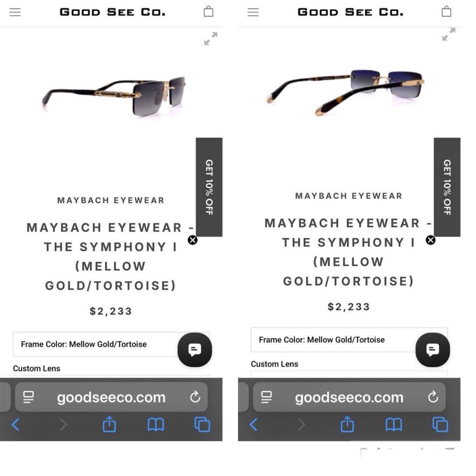Image resolution: width=476 pixels, height=476 pixels.
Task: Open reader page-format icon in right address bar
Action: click(x=266, y=397)
